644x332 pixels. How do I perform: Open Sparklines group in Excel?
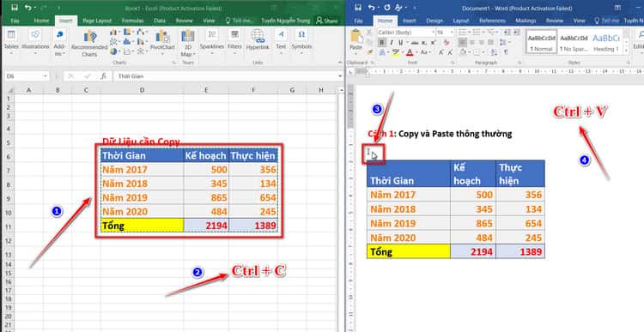[212, 40]
